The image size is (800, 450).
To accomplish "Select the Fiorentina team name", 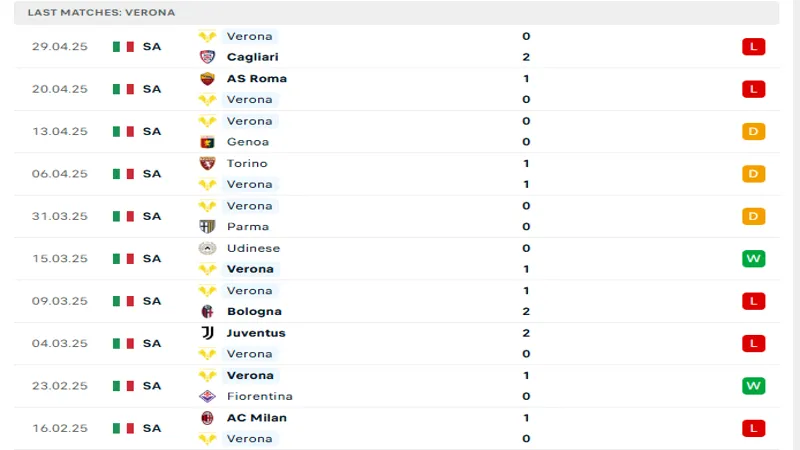I will pos(260,397).
